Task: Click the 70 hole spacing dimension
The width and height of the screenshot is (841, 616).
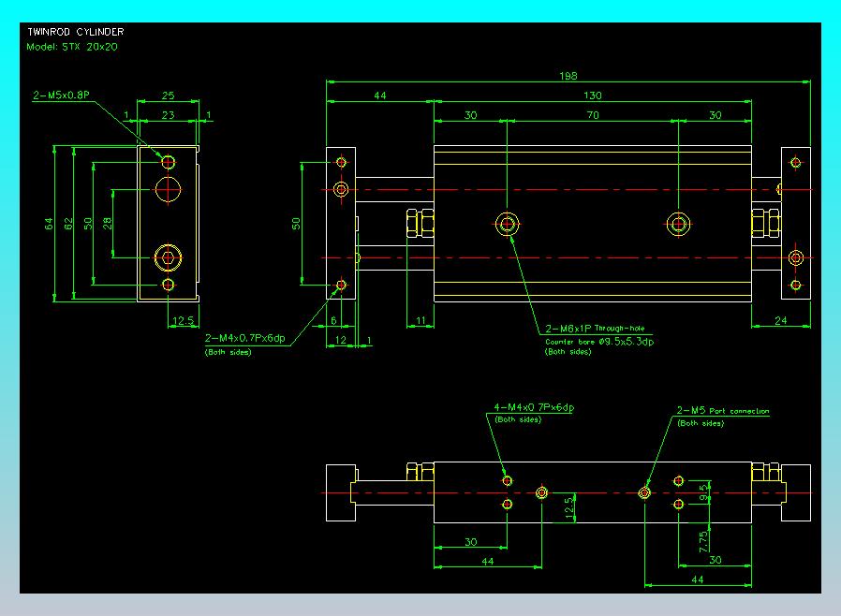Action: (592, 115)
